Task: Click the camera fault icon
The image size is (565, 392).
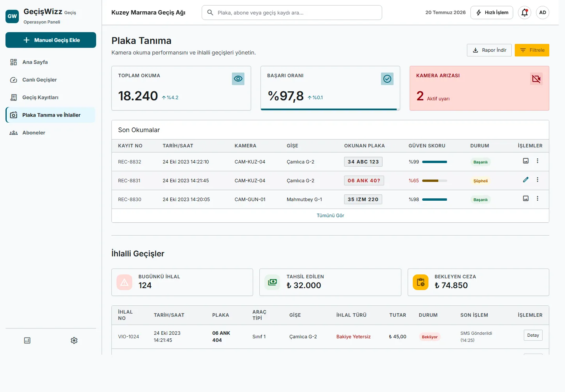Action: tap(536, 79)
